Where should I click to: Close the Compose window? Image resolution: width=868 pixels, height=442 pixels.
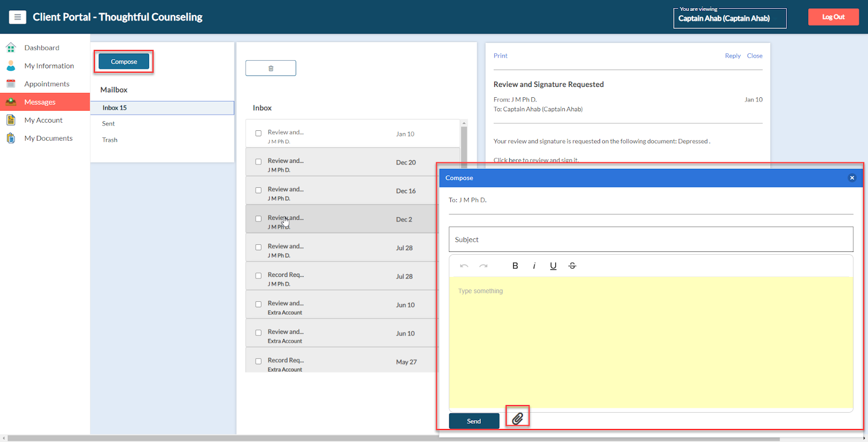[x=852, y=178]
